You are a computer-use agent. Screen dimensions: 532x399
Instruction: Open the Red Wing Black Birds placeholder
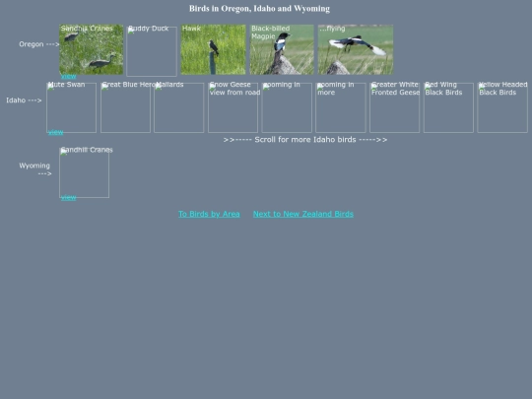point(448,107)
